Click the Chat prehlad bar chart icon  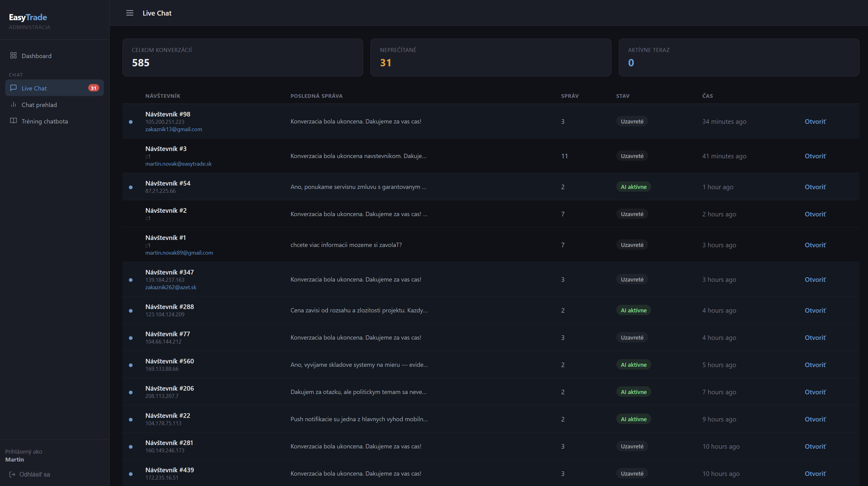click(13, 104)
